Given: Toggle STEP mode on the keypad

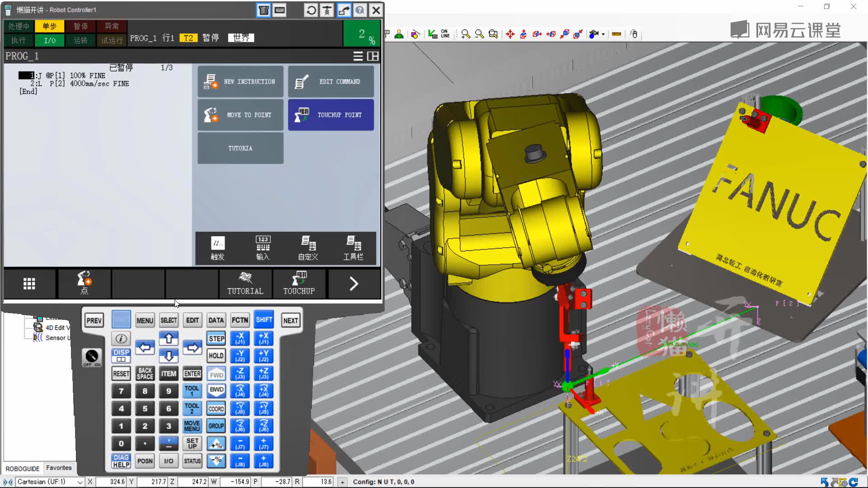Looking at the screenshot, I should [x=216, y=338].
